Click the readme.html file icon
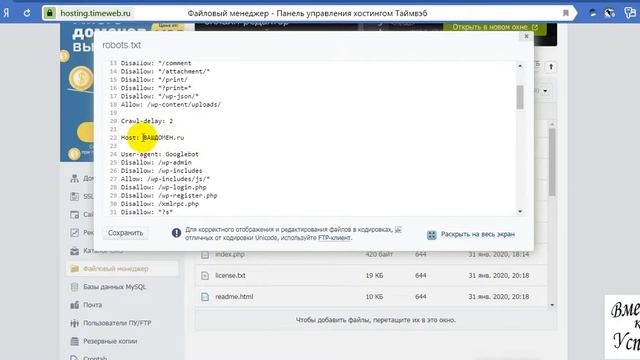640x360 pixels. point(205,297)
